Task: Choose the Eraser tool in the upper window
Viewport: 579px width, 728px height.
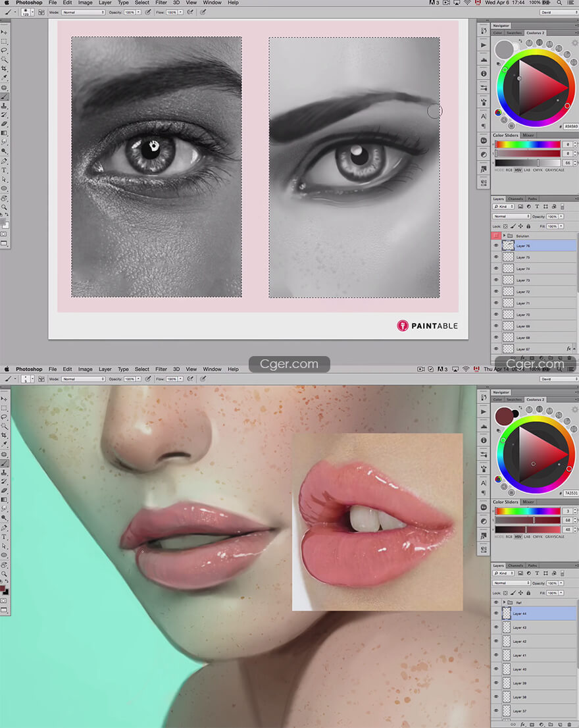Action: pyautogui.click(x=4, y=124)
